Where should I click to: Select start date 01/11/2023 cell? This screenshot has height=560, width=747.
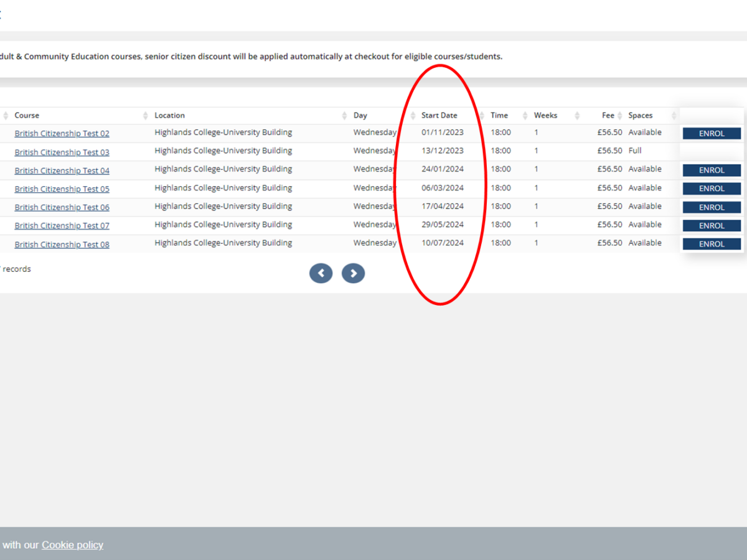pos(443,133)
